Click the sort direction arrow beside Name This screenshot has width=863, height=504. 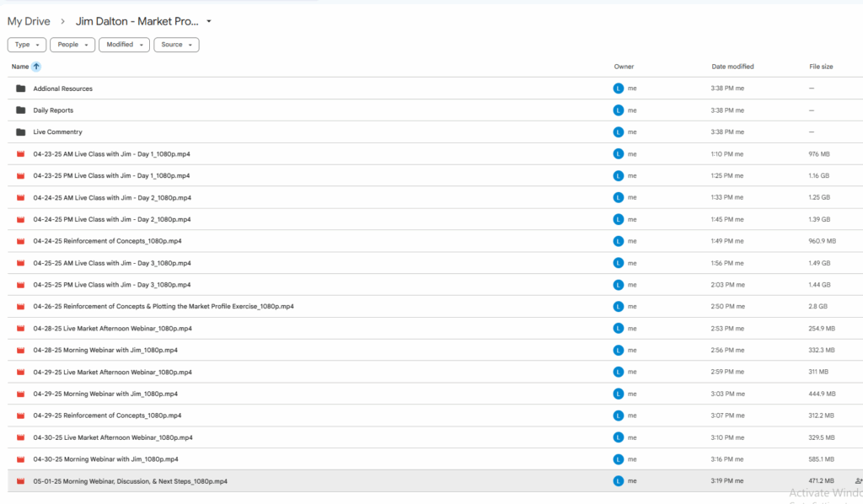pyautogui.click(x=36, y=67)
